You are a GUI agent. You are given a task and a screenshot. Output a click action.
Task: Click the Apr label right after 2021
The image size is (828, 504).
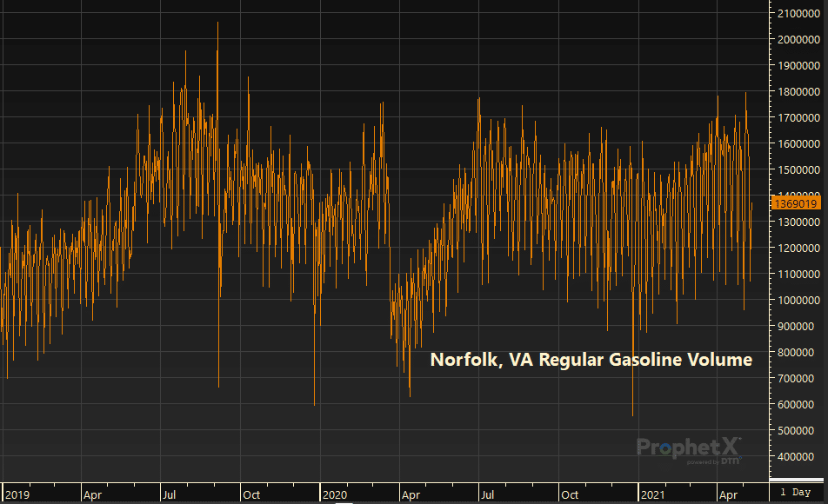728,495
